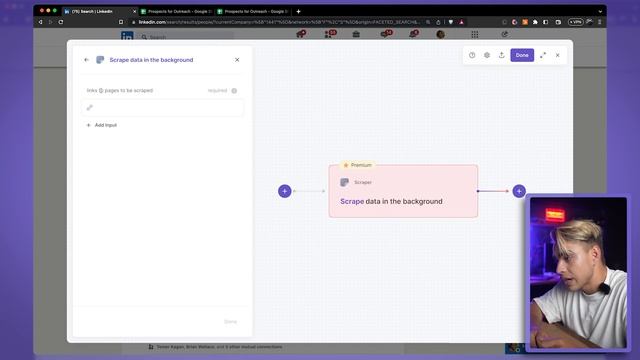Add a step before the Scraper node

click(284, 191)
